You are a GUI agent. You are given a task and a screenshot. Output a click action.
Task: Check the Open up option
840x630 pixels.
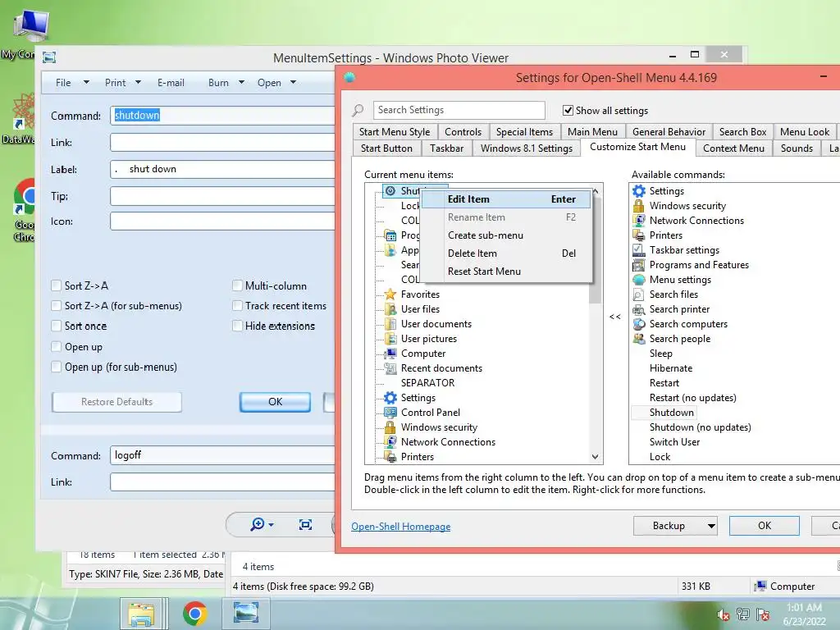pyautogui.click(x=56, y=347)
